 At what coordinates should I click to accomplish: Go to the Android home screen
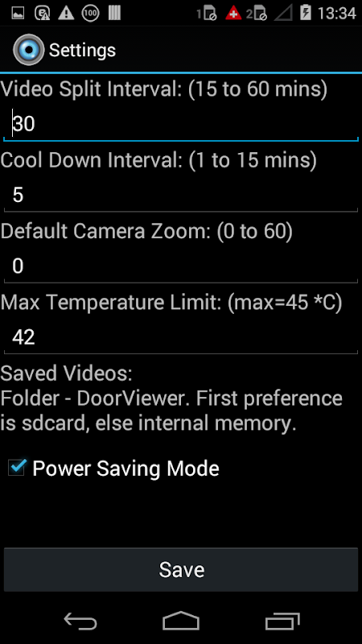point(181,621)
